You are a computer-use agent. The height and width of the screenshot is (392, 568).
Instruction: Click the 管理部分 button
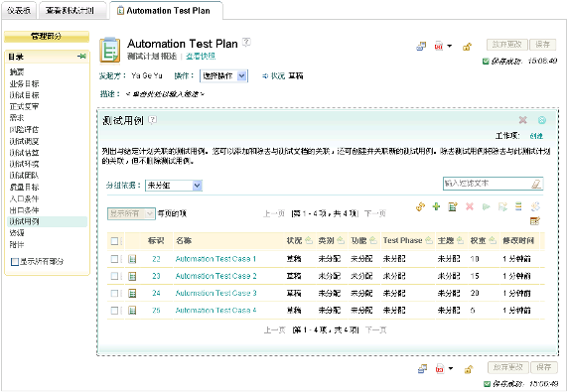pos(47,36)
